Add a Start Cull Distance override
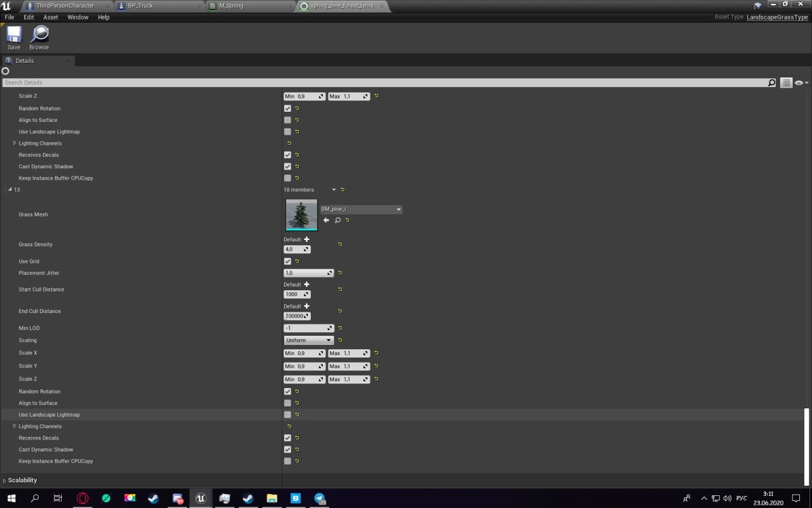This screenshot has width=812, height=508. [x=306, y=284]
